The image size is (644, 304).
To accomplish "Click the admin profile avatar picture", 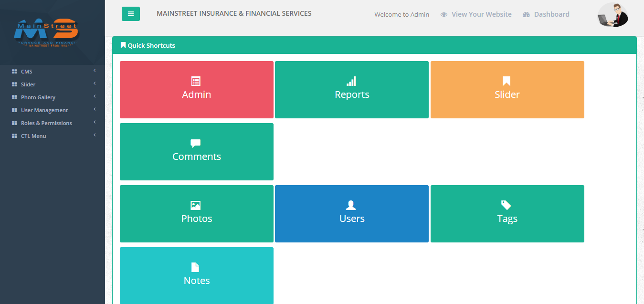I will pos(613,15).
